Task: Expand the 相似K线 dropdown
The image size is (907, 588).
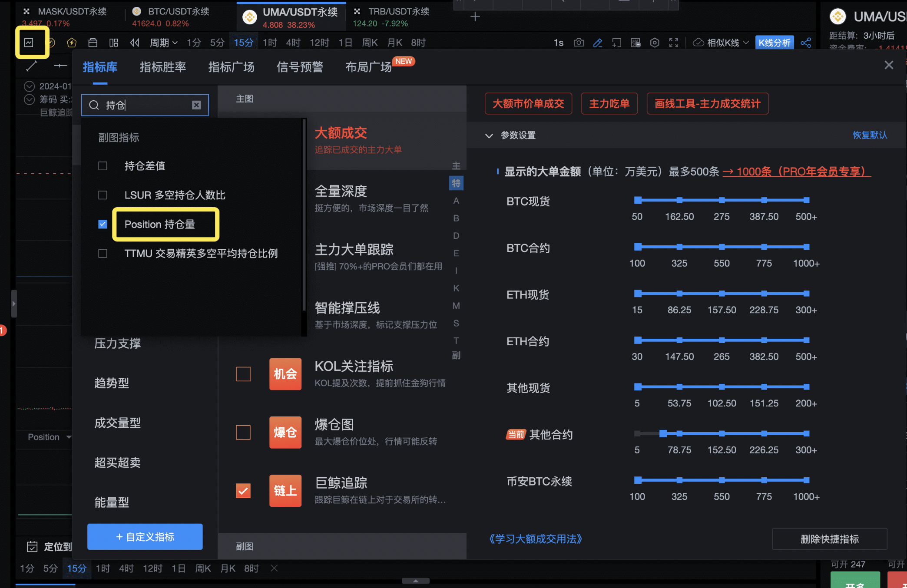Action: [x=746, y=43]
